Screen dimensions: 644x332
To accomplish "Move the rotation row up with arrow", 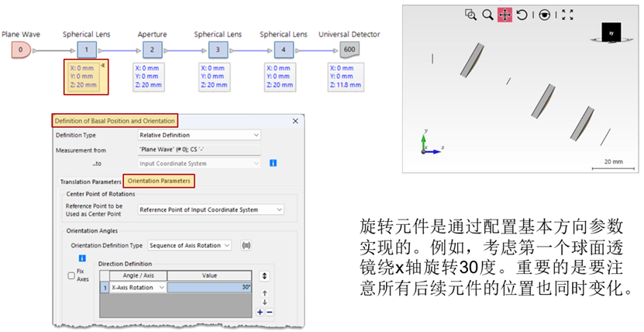I will [264, 293].
